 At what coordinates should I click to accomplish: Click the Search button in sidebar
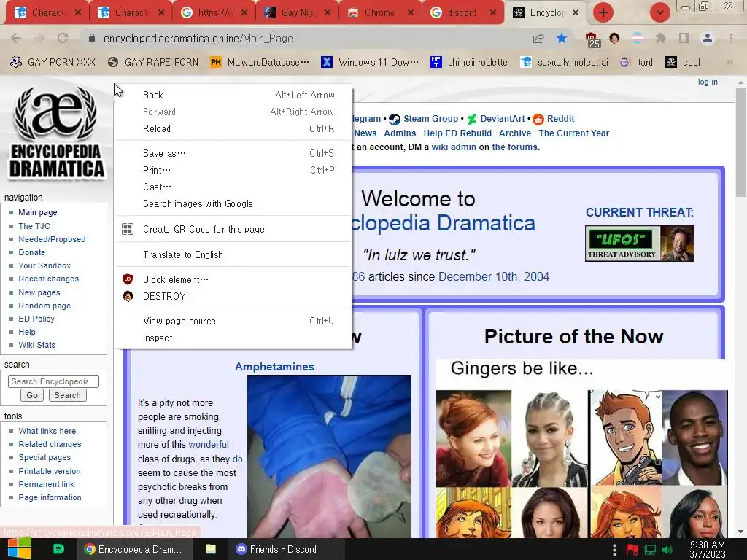pyautogui.click(x=67, y=395)
